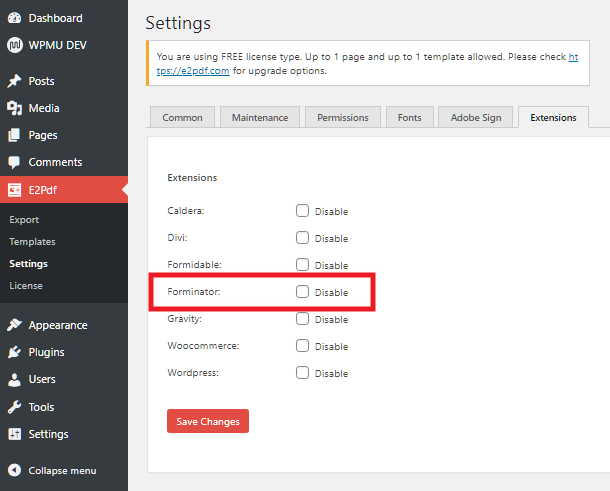Click the Pages stacked-sheets icon

[14, 135]
